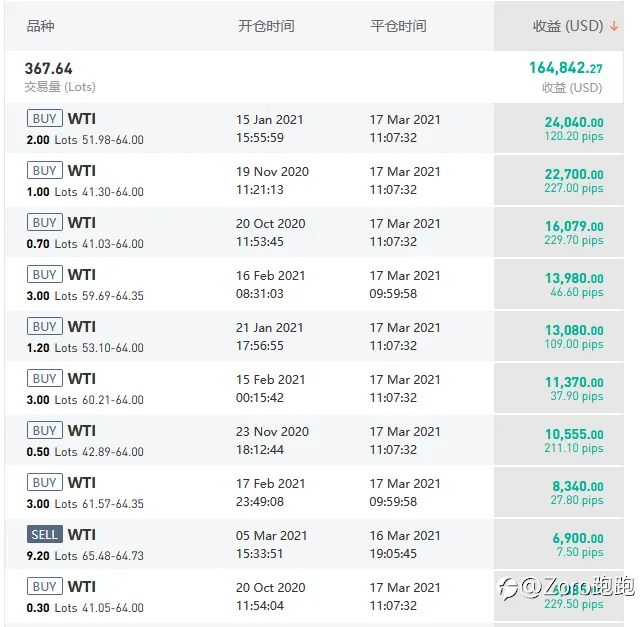
Task: Click the BUY badge on the 19 Nov 2020 trade
Action: click(x=44, y=171)
